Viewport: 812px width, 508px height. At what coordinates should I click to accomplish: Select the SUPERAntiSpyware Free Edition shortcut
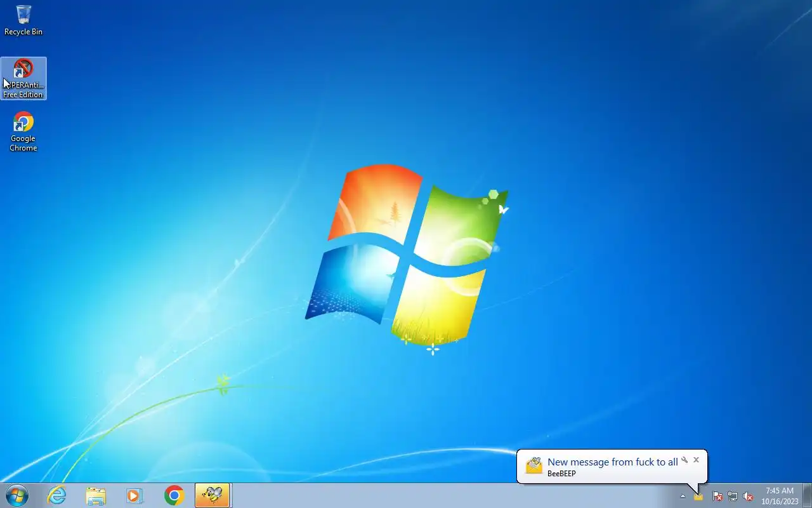pyautogui.click(x=23, y=78)
